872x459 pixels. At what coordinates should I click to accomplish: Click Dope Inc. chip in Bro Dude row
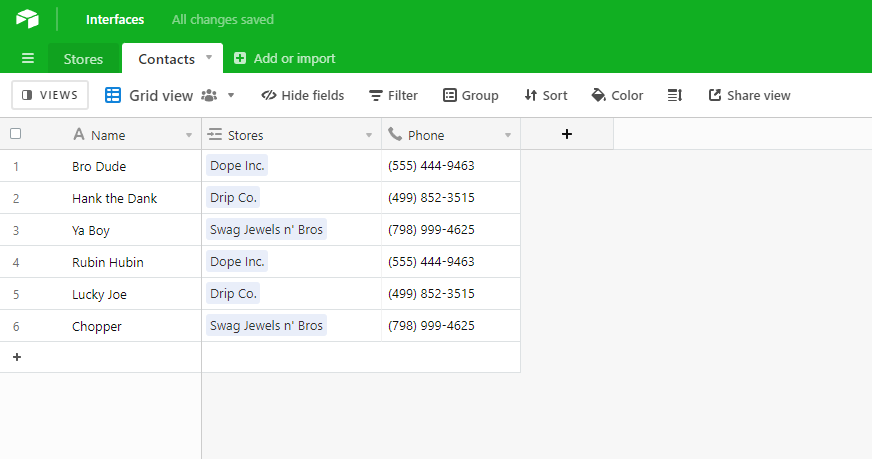237,165
